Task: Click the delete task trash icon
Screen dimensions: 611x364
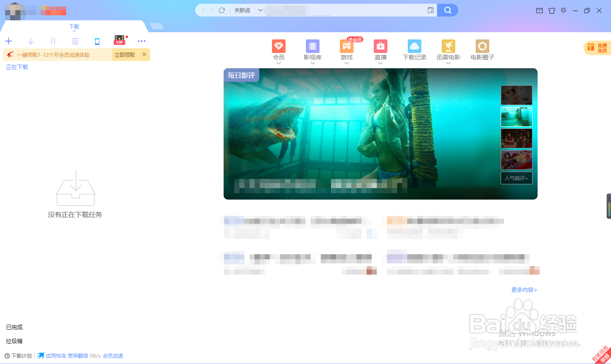Action: click(75, 41)
